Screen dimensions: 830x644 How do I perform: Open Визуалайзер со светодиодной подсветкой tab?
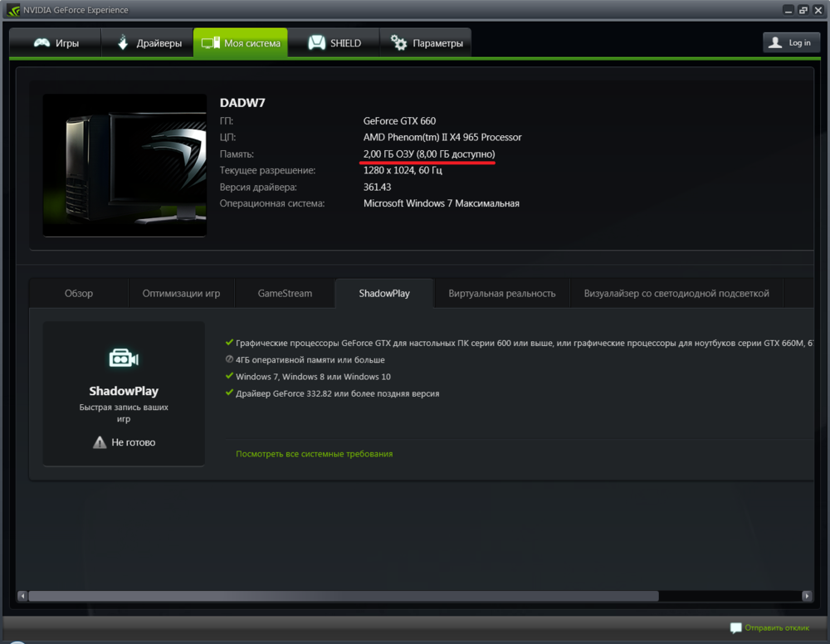pyautogui.click(x=676, y=293)
